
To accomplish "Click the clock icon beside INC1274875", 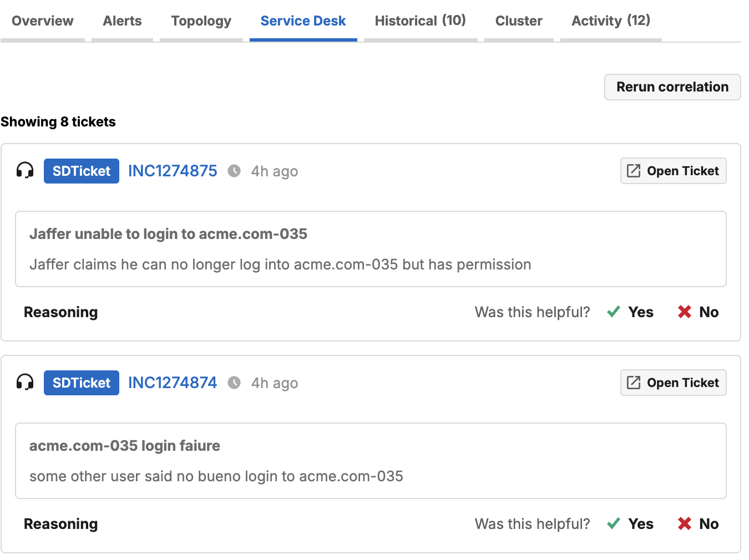I will 234,171.
